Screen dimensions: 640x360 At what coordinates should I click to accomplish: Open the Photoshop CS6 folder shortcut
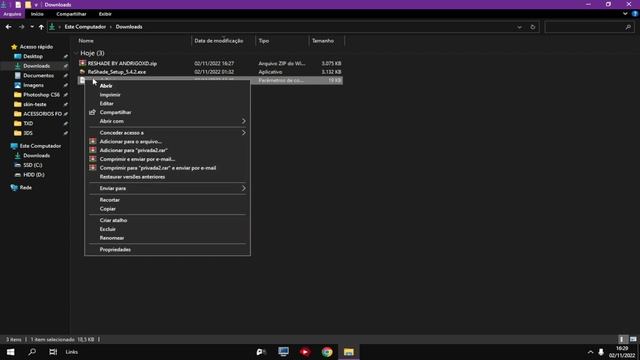41,95
